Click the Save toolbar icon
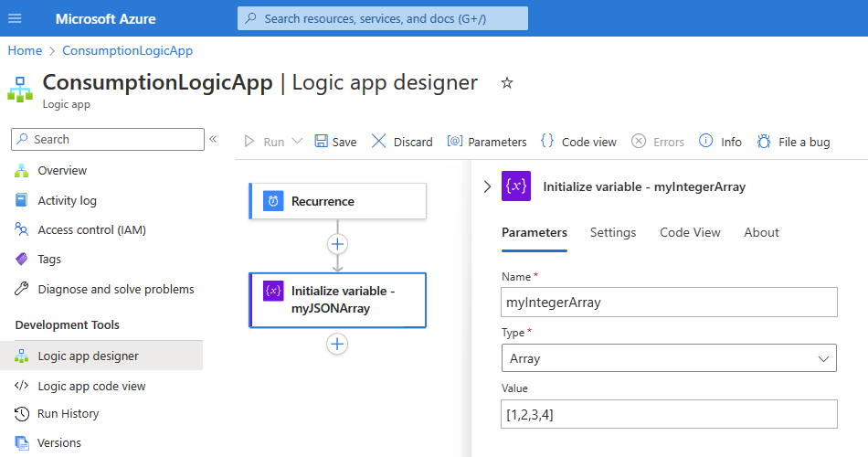The height and width of the screenshot is (457, 868). [x=322, y=142]
